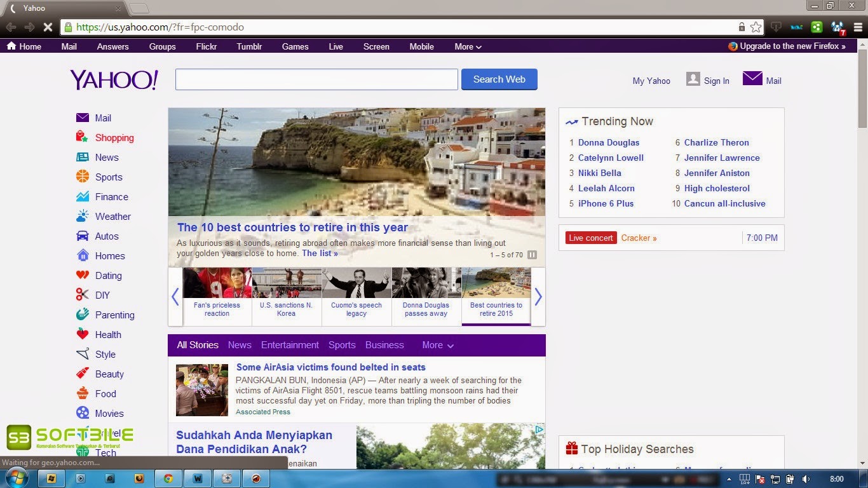Open Flickr in the top navigation bar
868x488 pixels.
coord(207,46)
